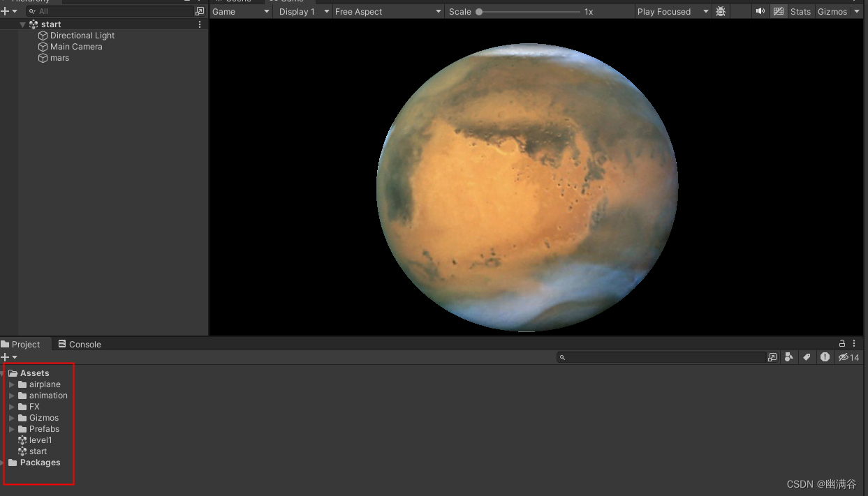Select the Gizmos folder name
This screenshot has width=868, height=496.
(x=44, y=418)
